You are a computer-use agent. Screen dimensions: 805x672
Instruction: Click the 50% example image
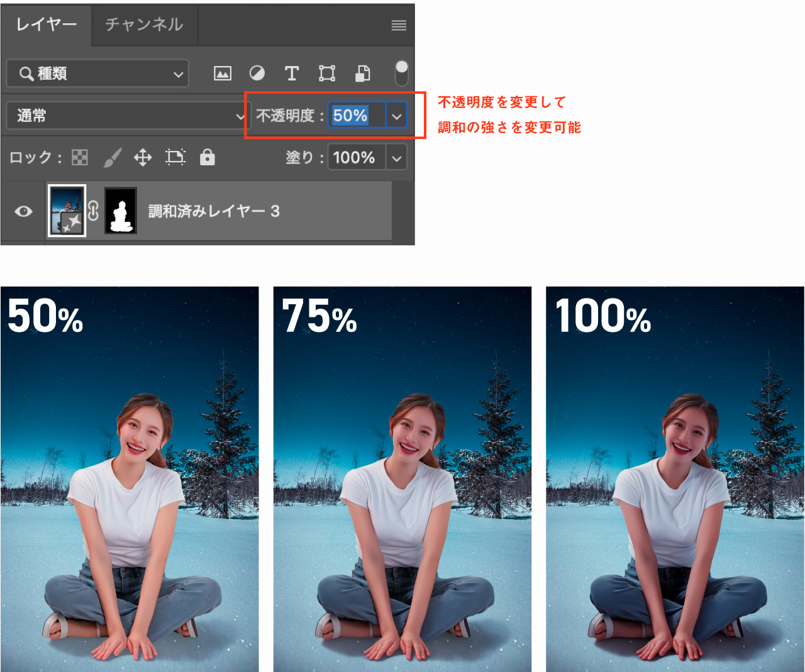point(130,479)
